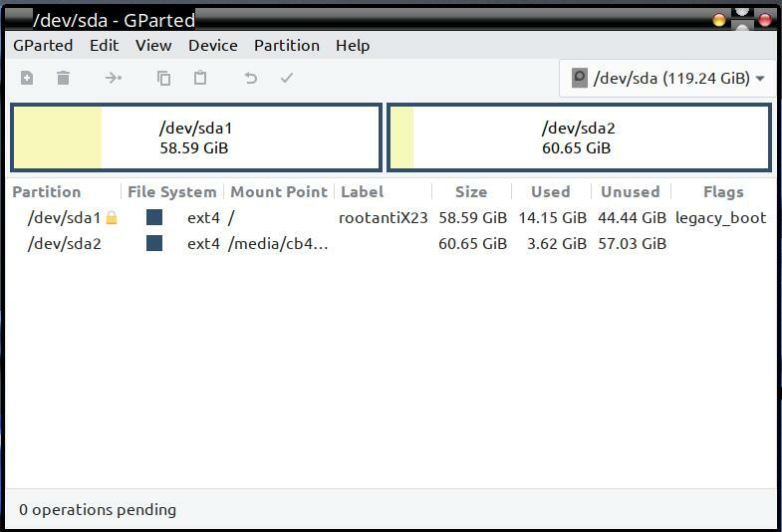Image resolution: width=782 pixels, height=532 pixels.
Task: Click the Size column header
Action: 471,192
